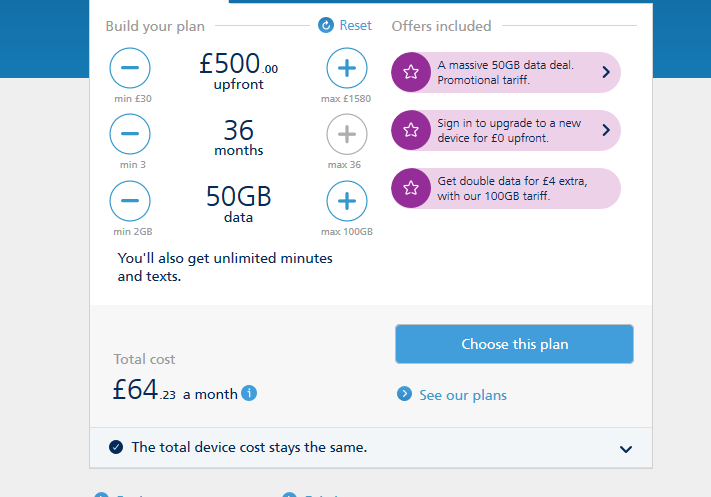This screenshot has height=497, width=711.
Task: Open the double data 100GB tariff offer
Action: pyautogui.click(x=506, y=188)
